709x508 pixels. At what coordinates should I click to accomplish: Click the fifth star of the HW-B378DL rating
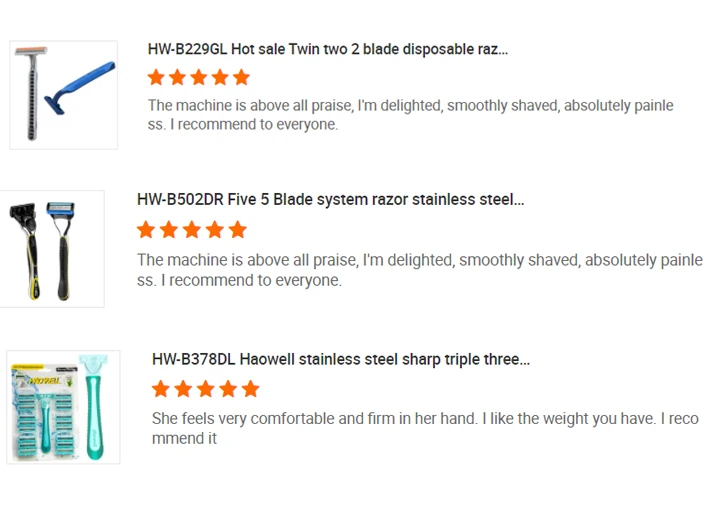pos(250,389)
